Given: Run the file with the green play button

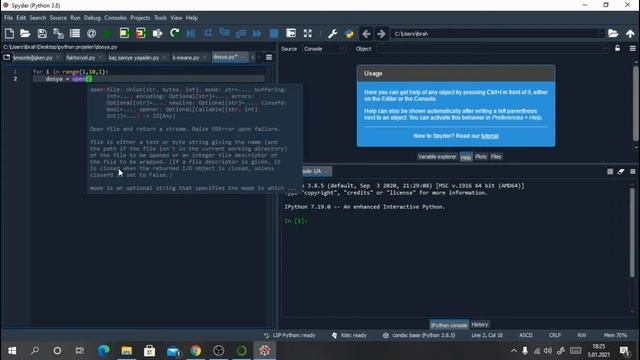Looking at the screenshot, I should click(x=107, y=33).
